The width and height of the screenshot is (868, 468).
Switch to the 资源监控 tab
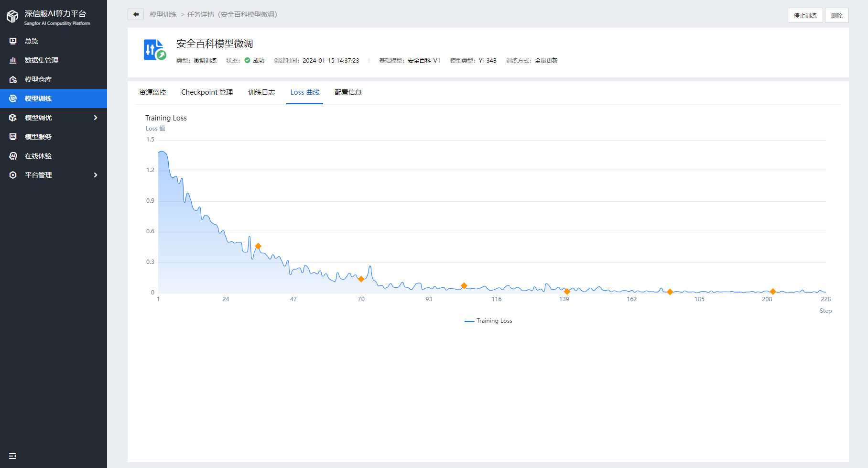[x=152, y=92]
